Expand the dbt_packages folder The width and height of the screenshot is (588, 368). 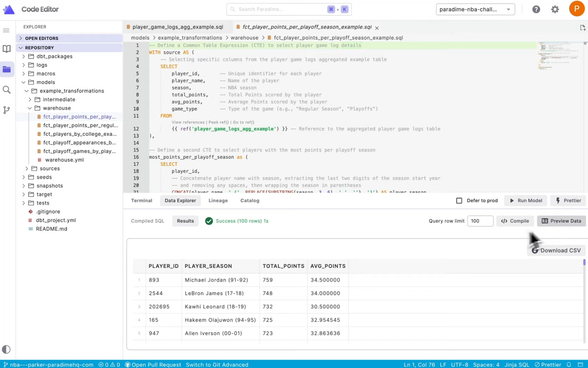point(23,56)
